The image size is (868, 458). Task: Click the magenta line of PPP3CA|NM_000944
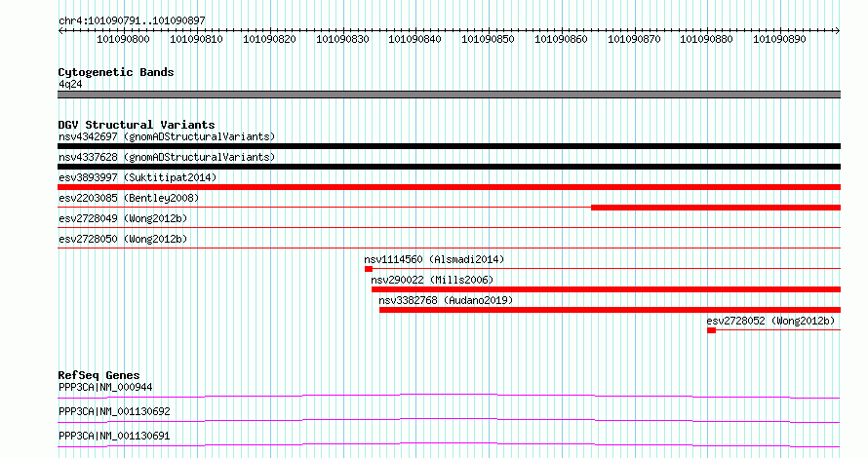(449, 396)
